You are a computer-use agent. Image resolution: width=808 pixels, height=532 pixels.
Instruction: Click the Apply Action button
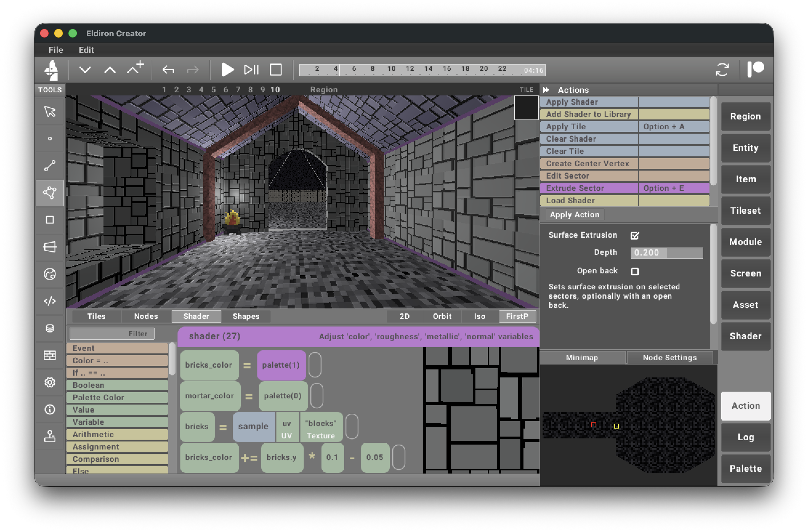coord(574,215)
